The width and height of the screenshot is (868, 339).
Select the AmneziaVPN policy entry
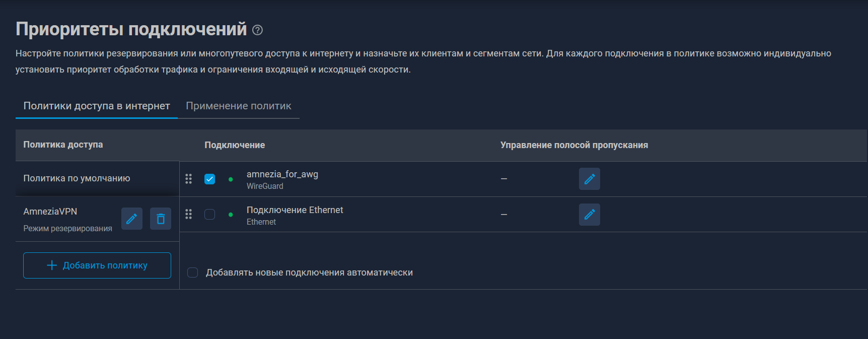tap(68, 219)
